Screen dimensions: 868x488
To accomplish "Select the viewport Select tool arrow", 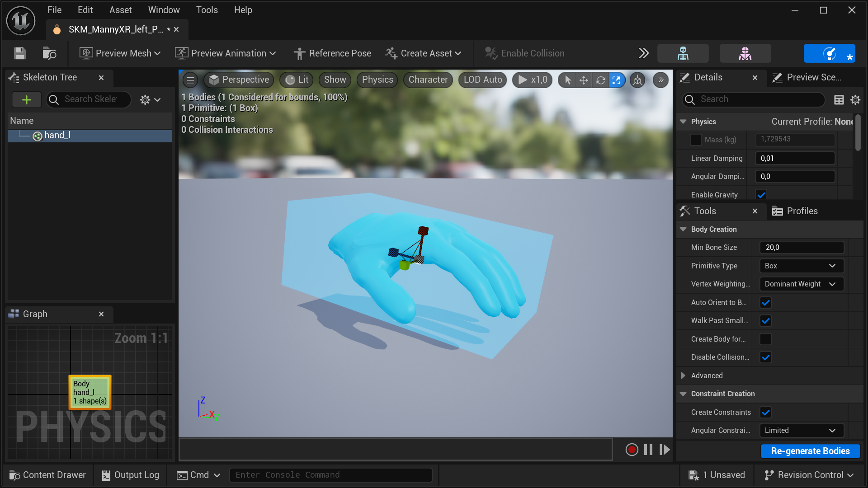I will [x=566, y=80].
